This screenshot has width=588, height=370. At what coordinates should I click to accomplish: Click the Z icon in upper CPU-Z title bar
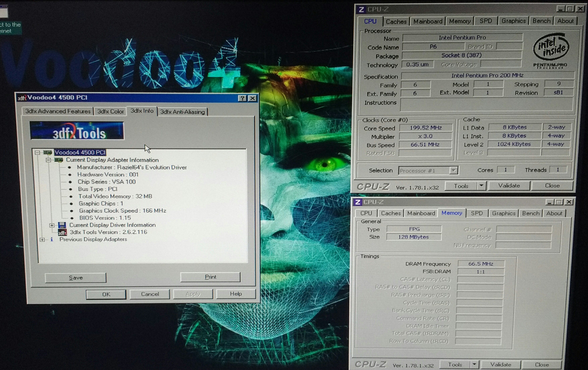pyautogui.click(x=361, y=10)
